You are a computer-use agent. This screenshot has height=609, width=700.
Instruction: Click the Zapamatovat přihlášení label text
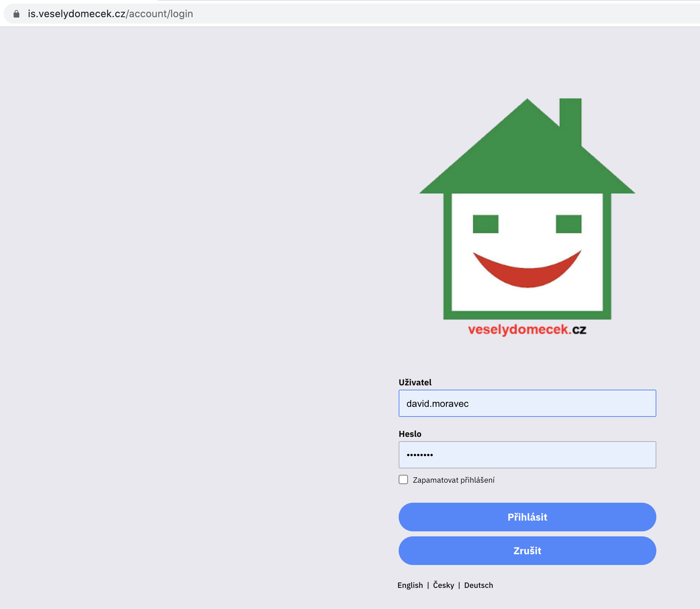pos(453,480)
